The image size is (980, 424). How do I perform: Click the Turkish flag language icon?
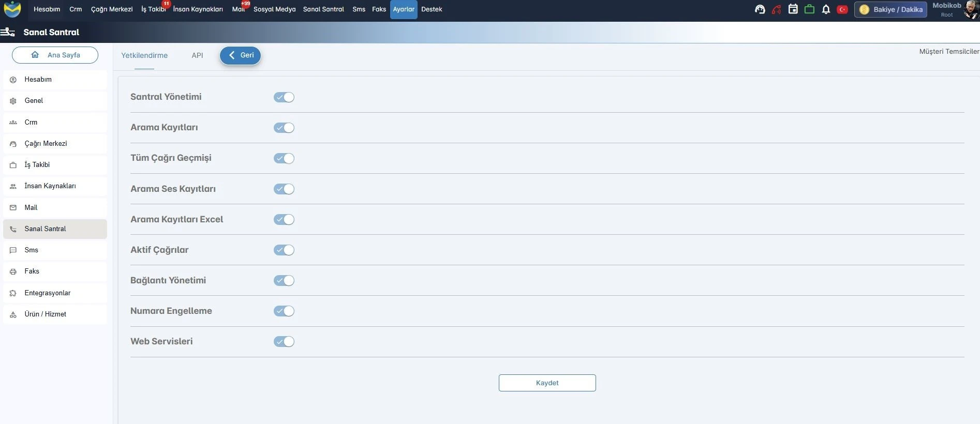[x=842, y=9]
